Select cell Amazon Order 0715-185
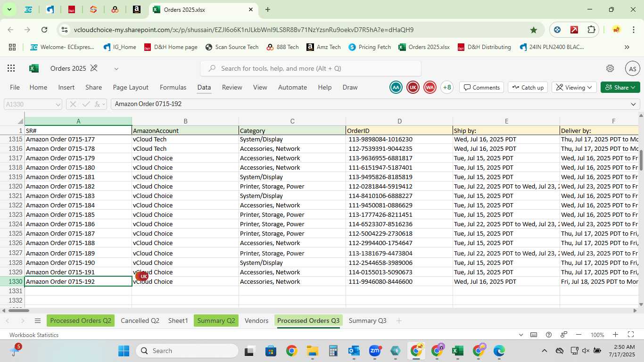 [78, 214]
